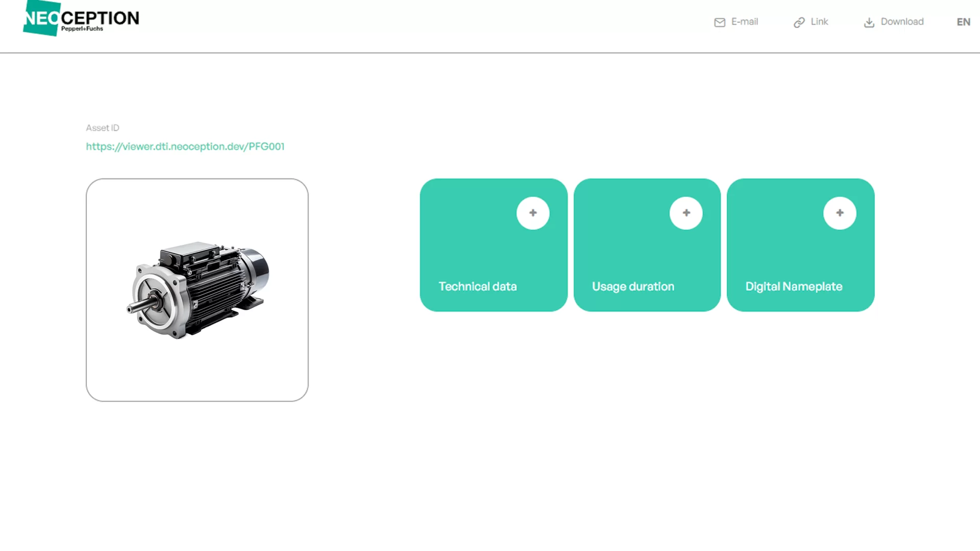Click the envelope E-mail icon
This screenshot has width=980, height=551.
point(720,22)
